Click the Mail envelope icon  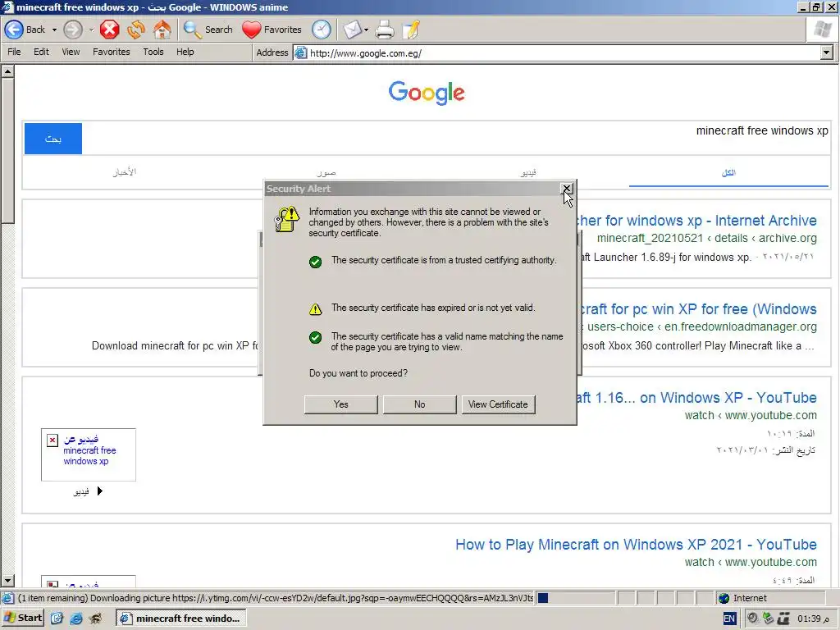click(x=353, y=30)
